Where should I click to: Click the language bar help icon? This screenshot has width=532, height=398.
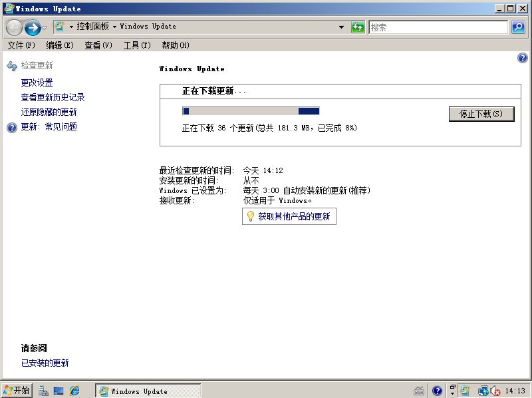pyautogui.click(x=437, y=391)
